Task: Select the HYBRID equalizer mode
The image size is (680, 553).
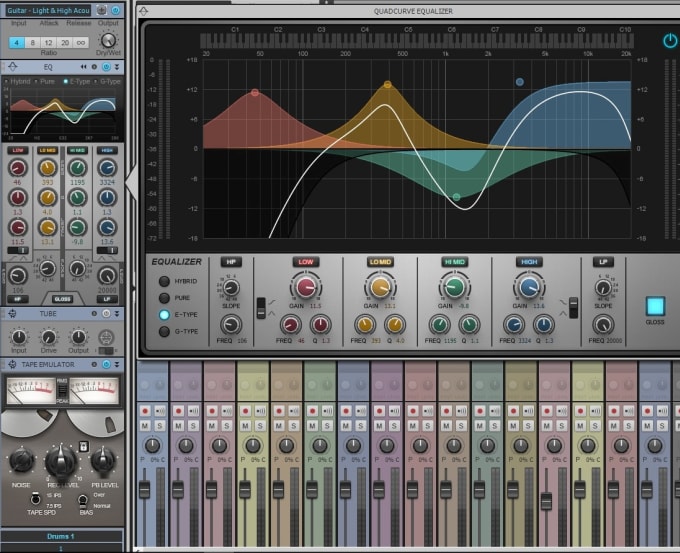Action: (164, 281)
